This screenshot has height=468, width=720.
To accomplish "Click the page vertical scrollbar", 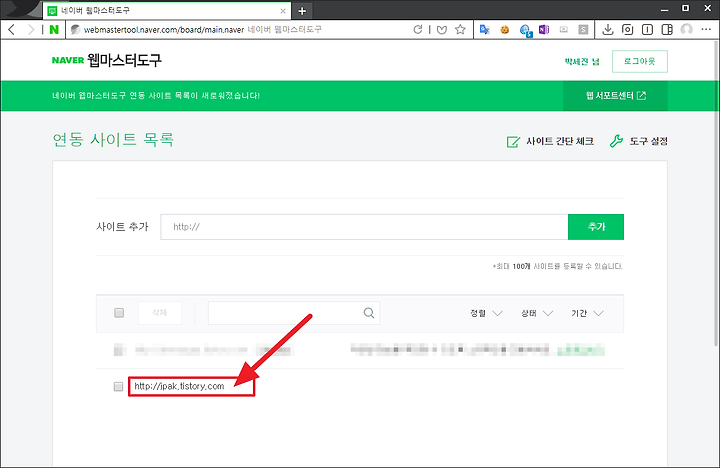I will coord(716,193).
